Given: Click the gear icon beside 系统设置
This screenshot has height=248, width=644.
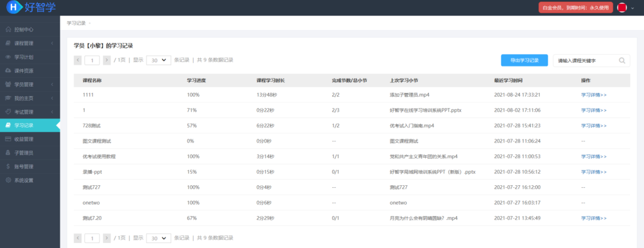Looking at the screenshot, I should pos(8,180).
